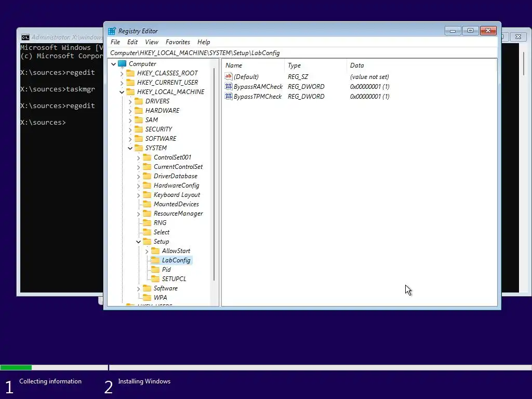Image resolution: width=532 pixels, height=399 pixels.
Task: Click the Computer monitor icon in tree
Action: click(x=122, y=64)
